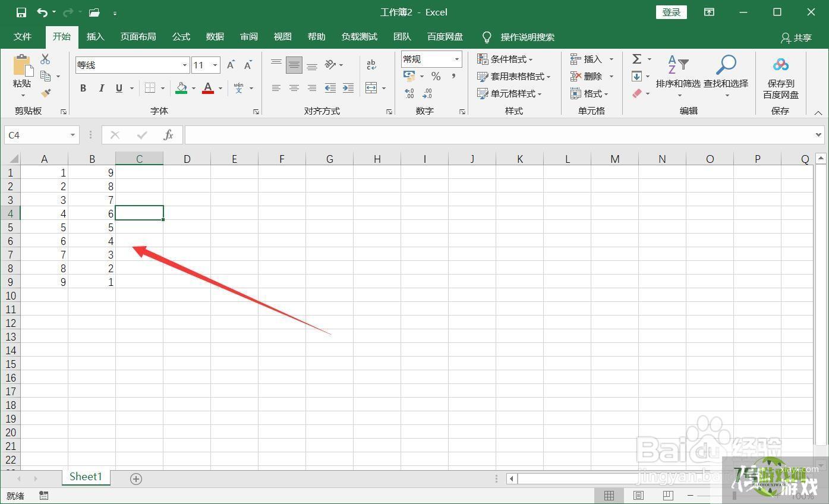The image size is (829, 504).
Task: Save to Baidu Netdisk
Action: (x=781, y=77)
